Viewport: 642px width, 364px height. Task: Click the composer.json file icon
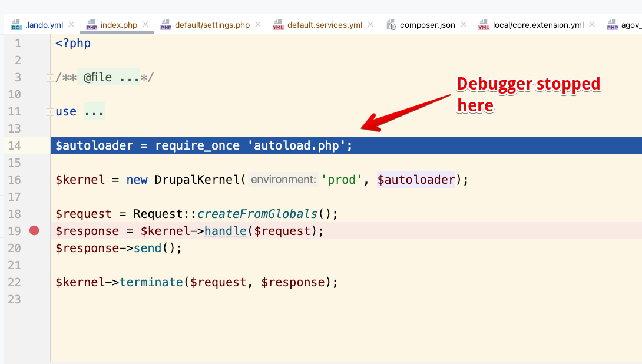pyautogui.click(x=392, y=25)
